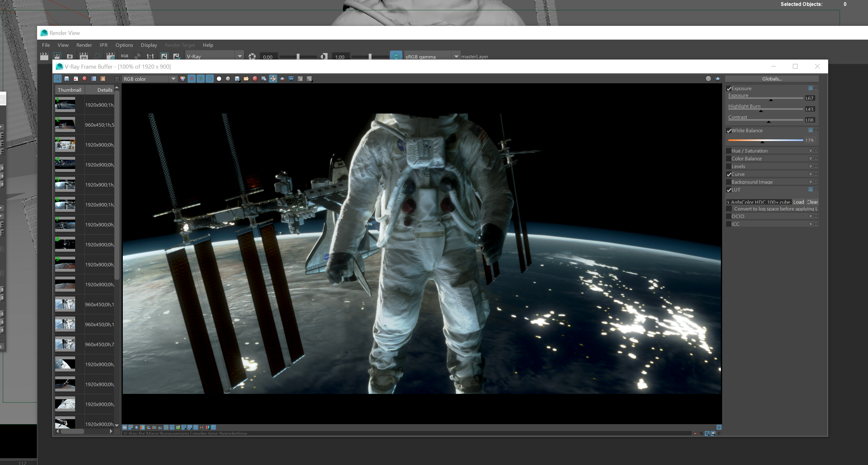This screenshot has height=465, width=868.
Task: Collapse the Exposure rollout chevron
Action: point(810,88)
